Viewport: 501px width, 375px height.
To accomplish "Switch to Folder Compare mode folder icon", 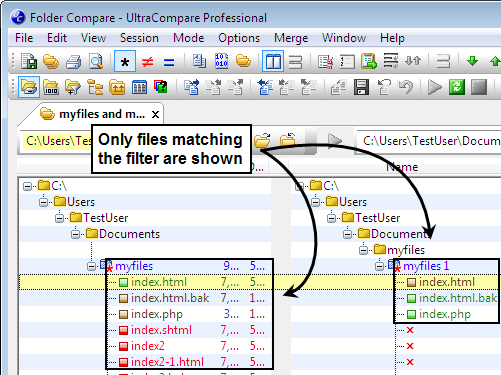I will point(243,61).
